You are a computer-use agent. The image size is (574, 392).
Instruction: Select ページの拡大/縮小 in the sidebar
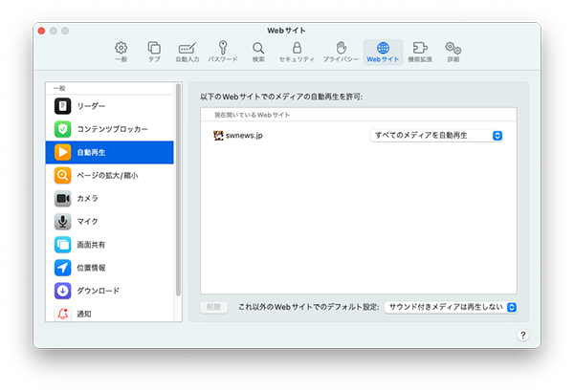click(109, 175)
